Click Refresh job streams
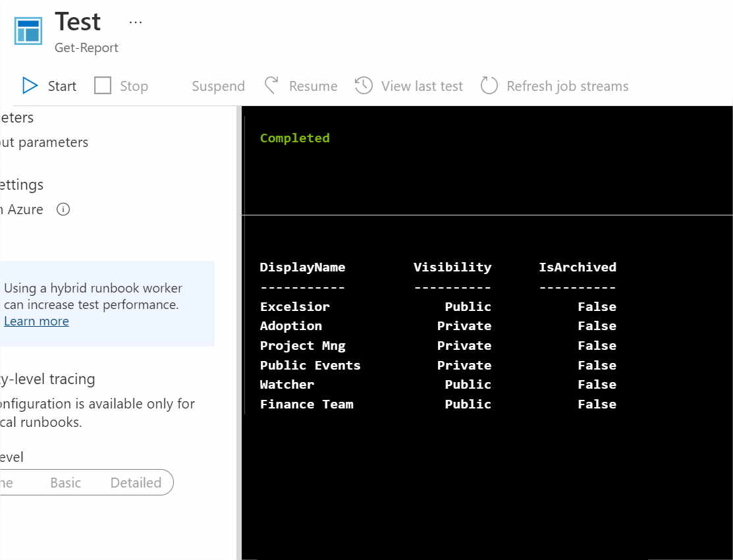Viewport: 733px width, 560px height. [568, 86]
